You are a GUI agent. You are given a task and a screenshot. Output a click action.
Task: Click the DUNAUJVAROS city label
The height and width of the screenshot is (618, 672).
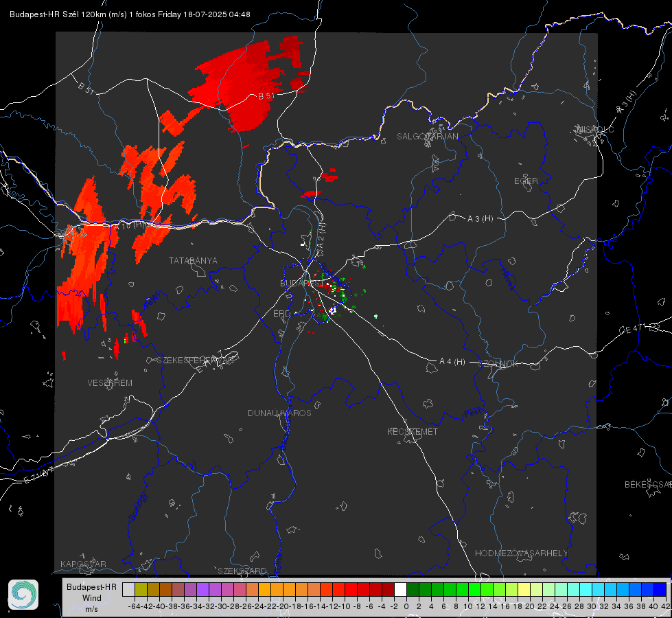pos(279,413)
